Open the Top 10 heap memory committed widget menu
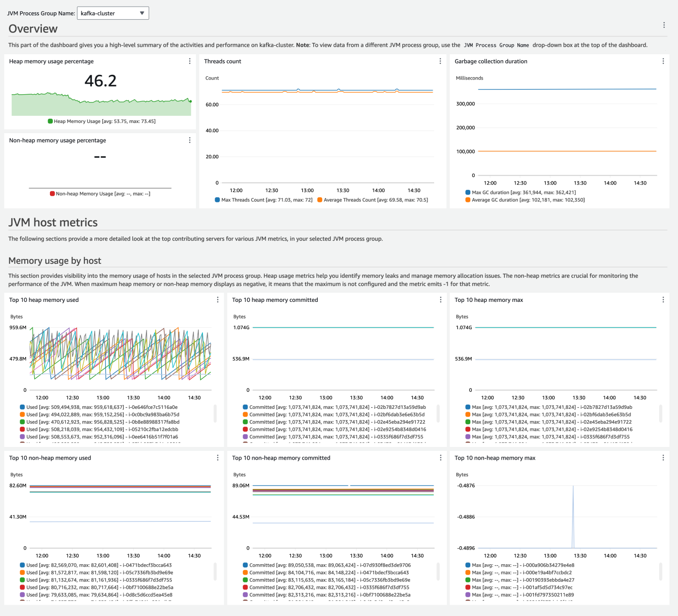Image resolution: width=678 pixels, height=616 pixels. pos(440,300)
